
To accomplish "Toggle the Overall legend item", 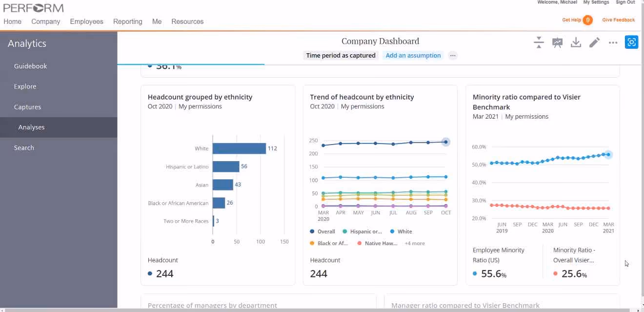I will pos(322,231).
